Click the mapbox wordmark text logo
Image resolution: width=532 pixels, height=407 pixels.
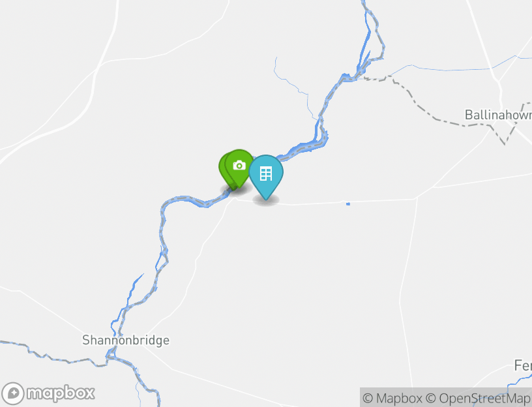point(61,393)
